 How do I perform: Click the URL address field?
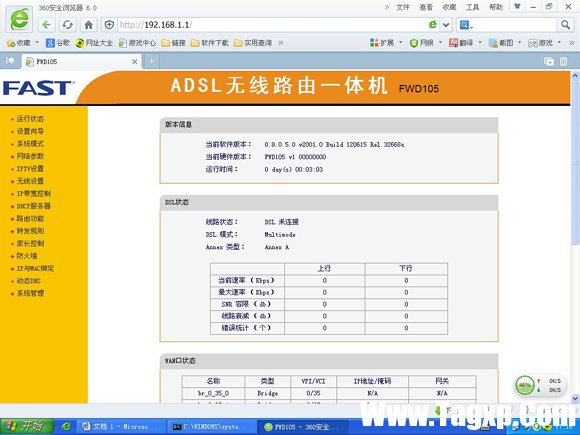coord(272,25)
